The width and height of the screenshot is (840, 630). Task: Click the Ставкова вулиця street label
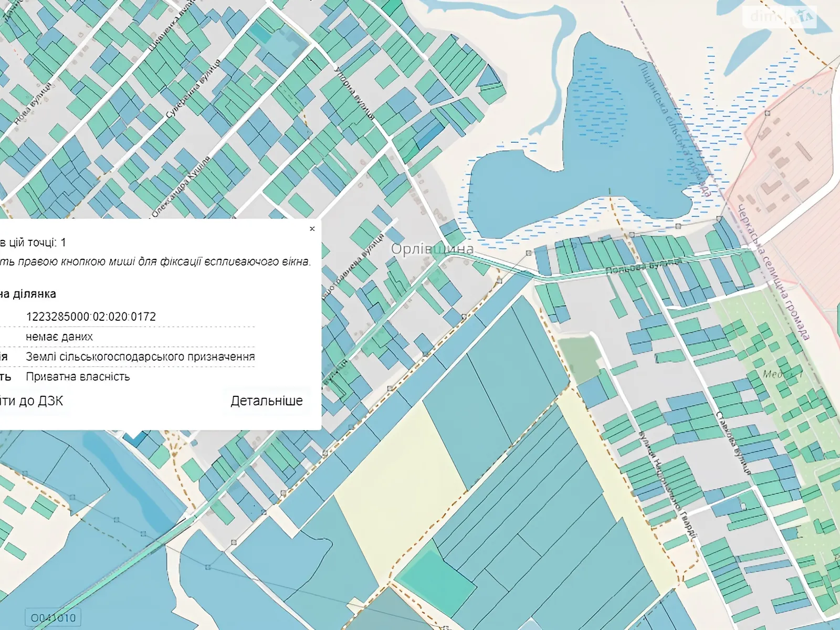(x=733, y=443)
